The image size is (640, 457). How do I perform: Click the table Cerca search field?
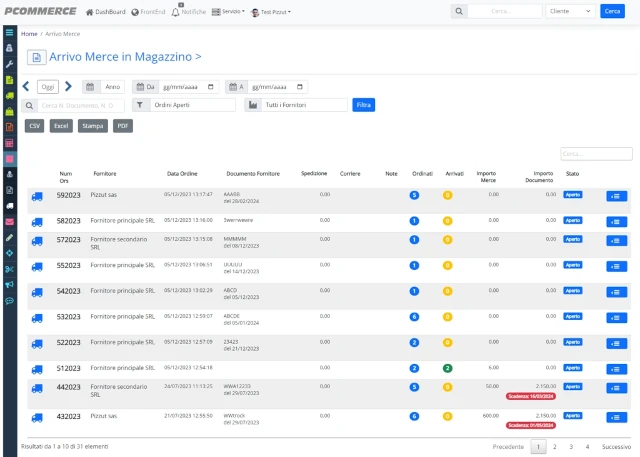click(596, 154)
